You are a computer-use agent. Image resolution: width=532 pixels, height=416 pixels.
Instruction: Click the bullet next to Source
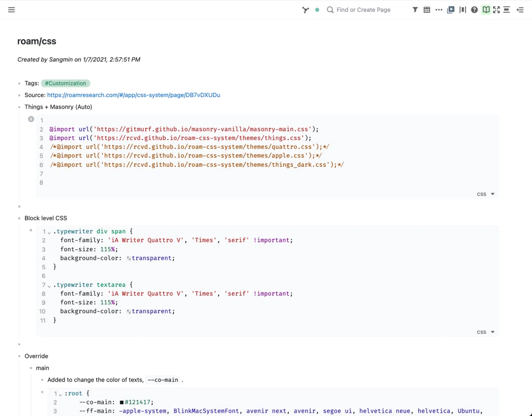point(20,95)
